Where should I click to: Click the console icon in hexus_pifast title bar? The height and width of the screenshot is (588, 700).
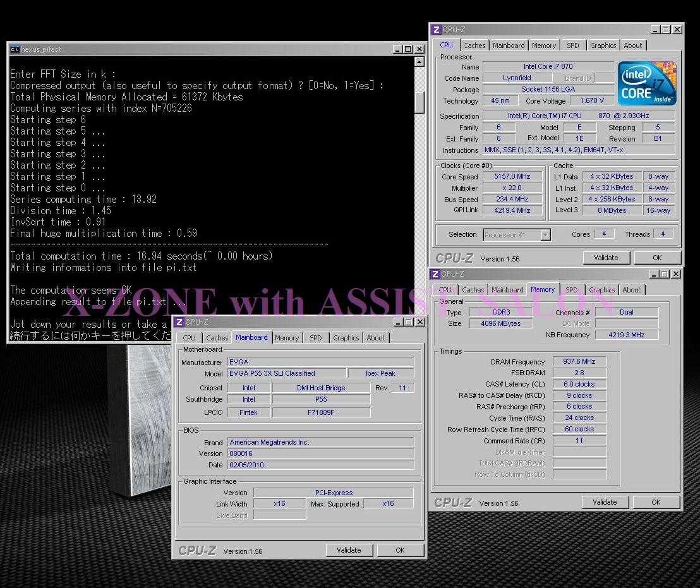(15, 49)
